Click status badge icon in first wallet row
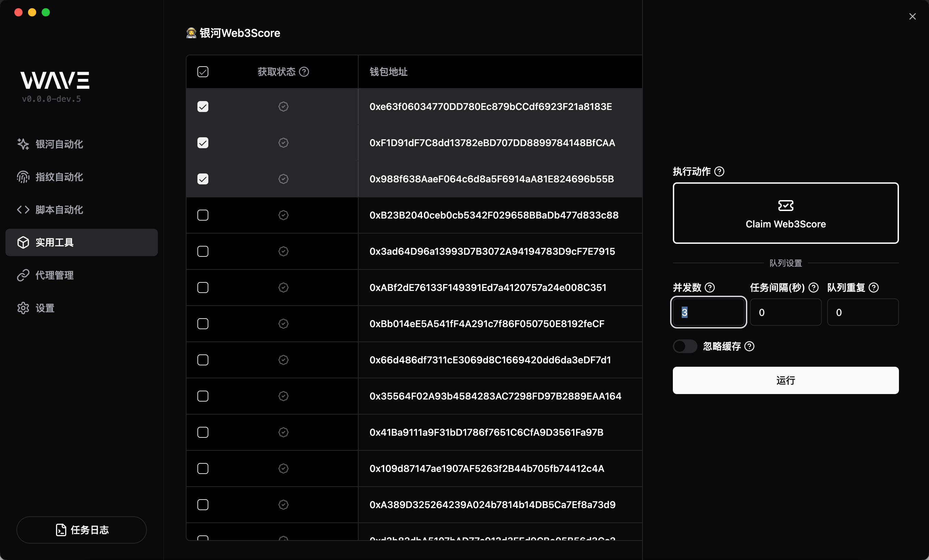929x560 pixels. [x=283, y=107]
